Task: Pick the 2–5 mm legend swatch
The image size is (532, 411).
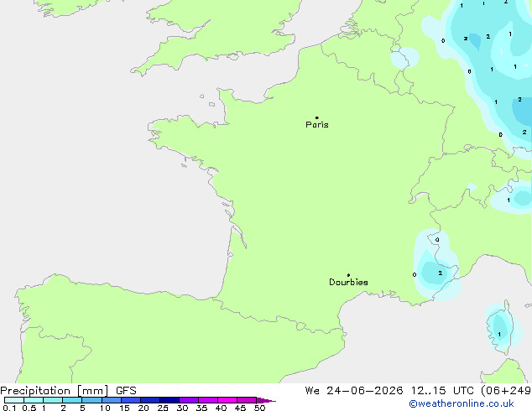Action: pos(72,400)
